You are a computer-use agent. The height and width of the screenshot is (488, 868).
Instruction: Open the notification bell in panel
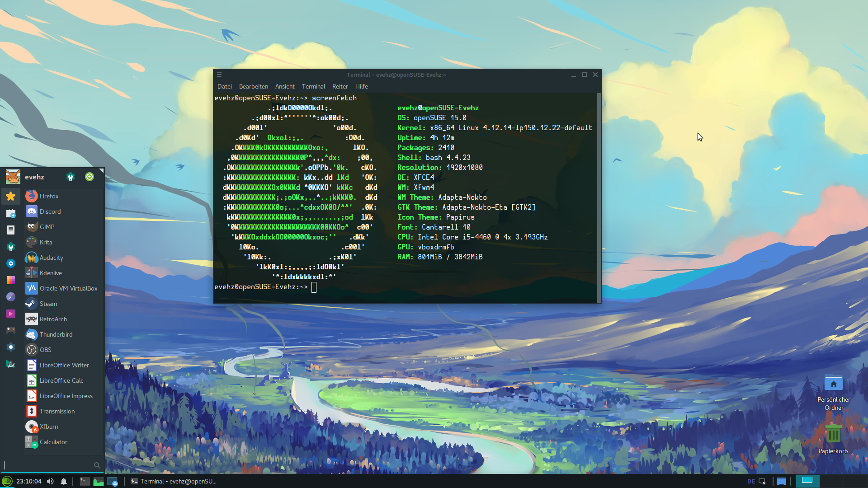[64, 481]
